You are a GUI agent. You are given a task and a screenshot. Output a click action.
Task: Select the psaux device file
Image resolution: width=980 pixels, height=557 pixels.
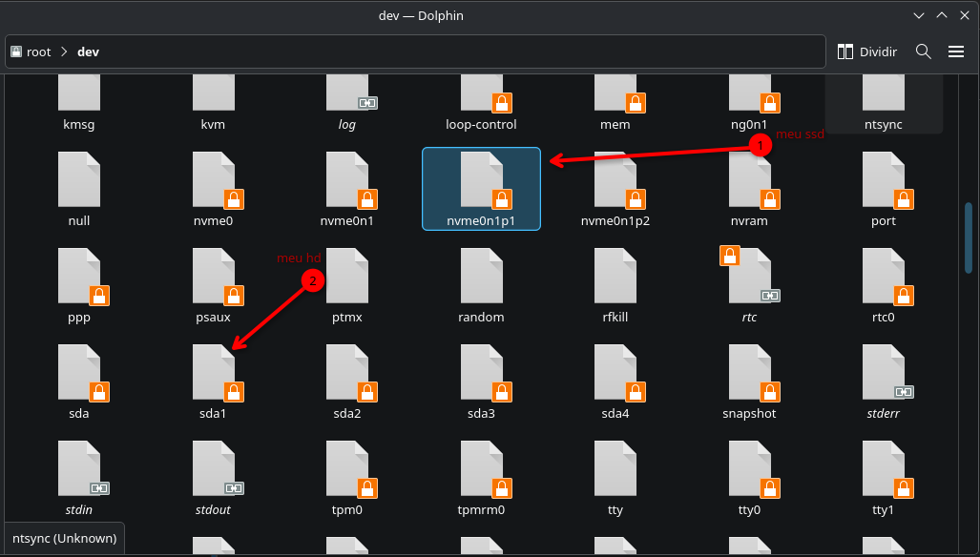pyautogui.click(x=213, y=285)
